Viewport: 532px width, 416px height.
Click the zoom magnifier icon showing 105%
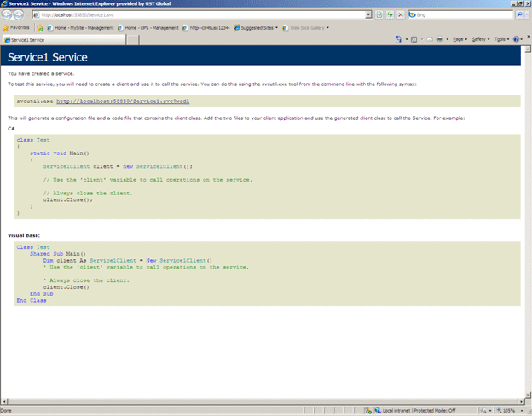[499, 411]
